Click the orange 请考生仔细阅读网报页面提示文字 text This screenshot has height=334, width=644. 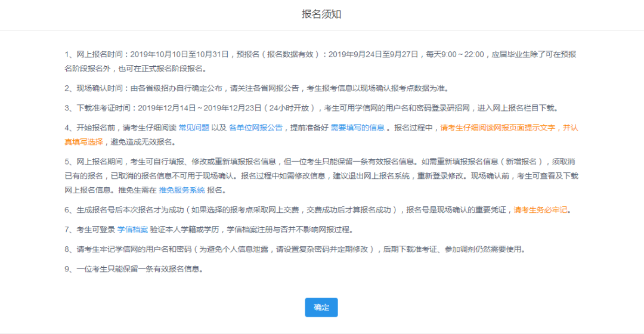point(497,128)
